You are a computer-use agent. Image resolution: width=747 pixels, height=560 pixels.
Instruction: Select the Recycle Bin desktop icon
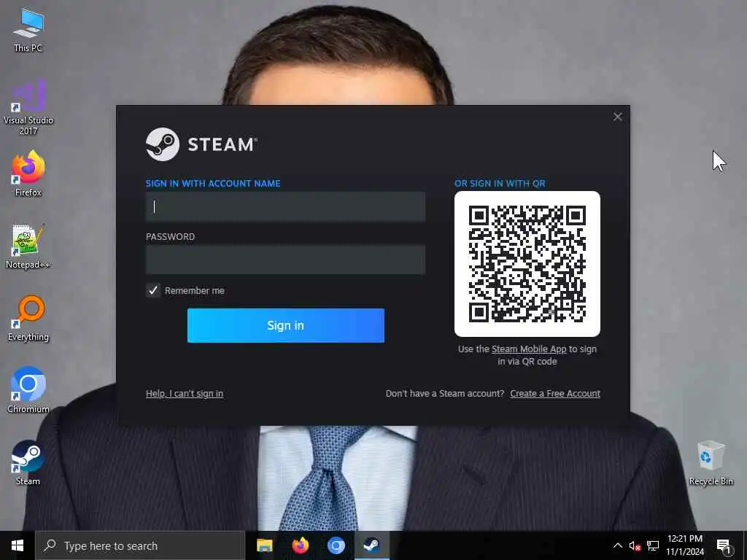(711, 463)
